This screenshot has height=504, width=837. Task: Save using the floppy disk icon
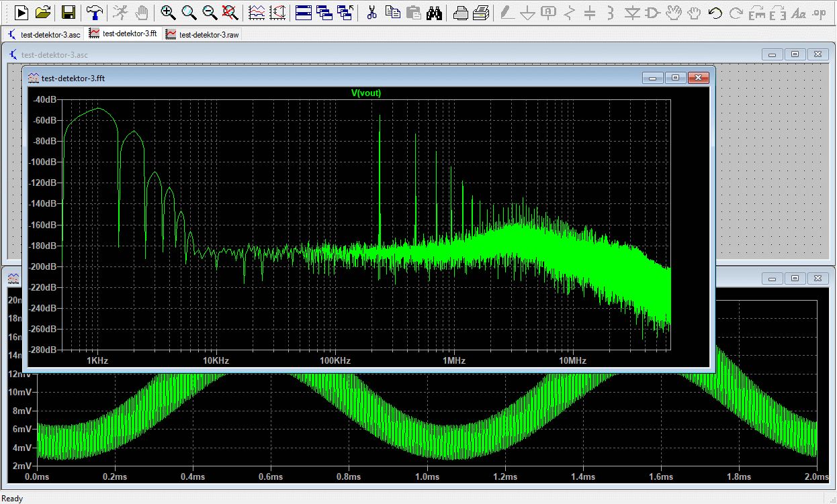tap(68, 11)
